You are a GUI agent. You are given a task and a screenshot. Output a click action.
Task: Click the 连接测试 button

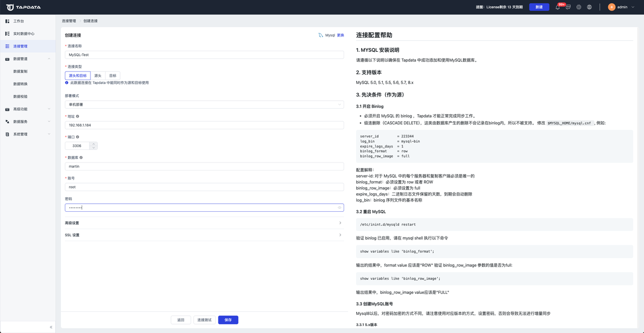tap(204, 320)
